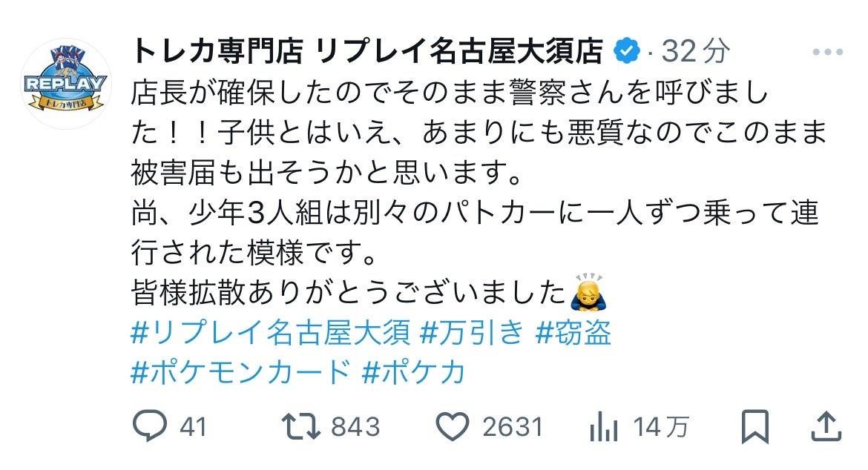Screen dimensions: 868x470
Task: Open the reply count 41
Action: point(193,427)
